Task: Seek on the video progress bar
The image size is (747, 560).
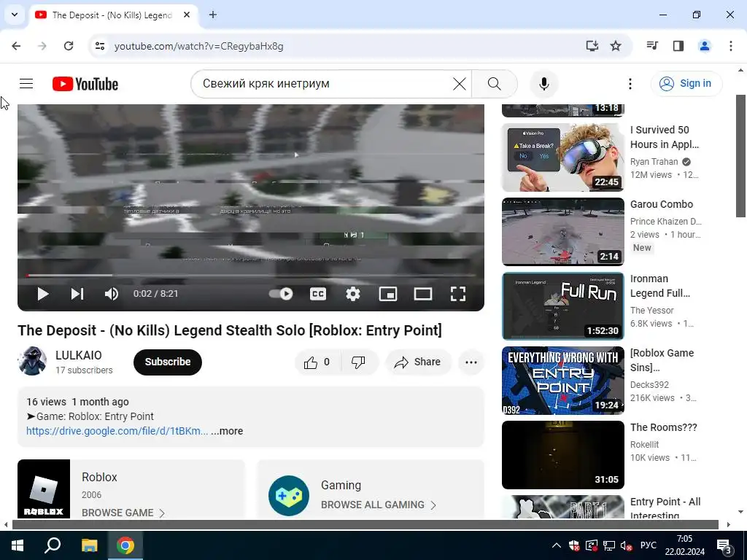Action: click(251, 275)
